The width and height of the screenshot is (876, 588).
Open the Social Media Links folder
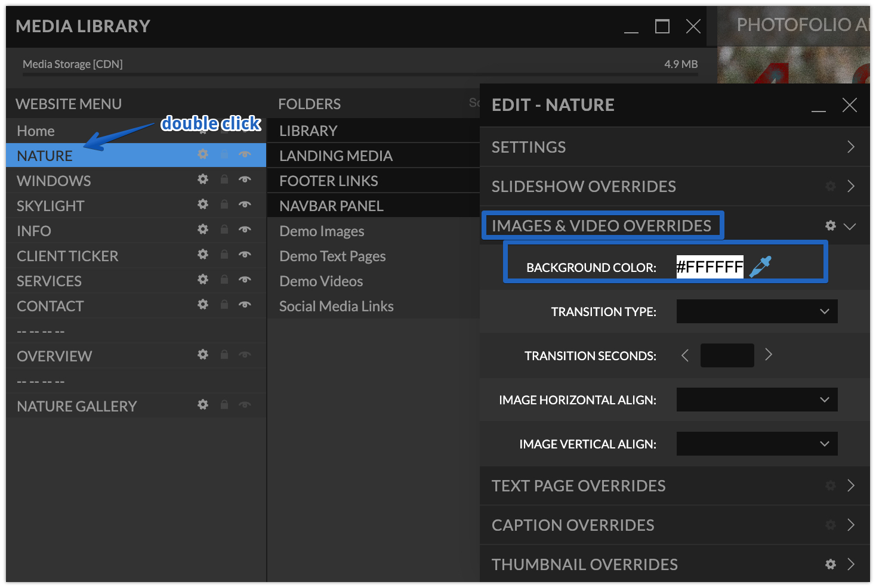pyautogui.click(x=336, y=306)
